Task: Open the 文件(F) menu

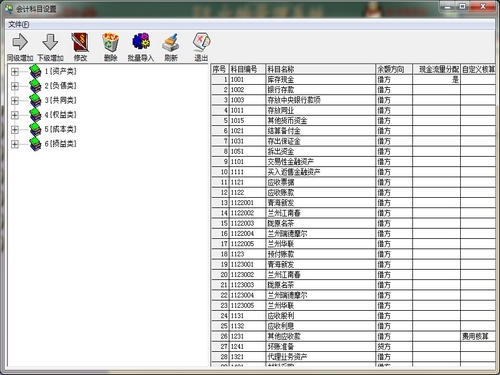Action: pyautogui.click(x=19, y=24)
